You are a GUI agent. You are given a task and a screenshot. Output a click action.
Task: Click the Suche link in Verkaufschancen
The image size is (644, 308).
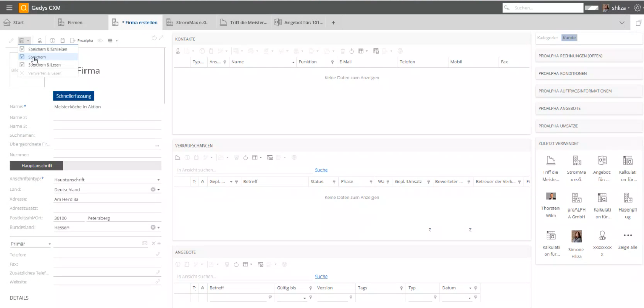coord(321,170)
